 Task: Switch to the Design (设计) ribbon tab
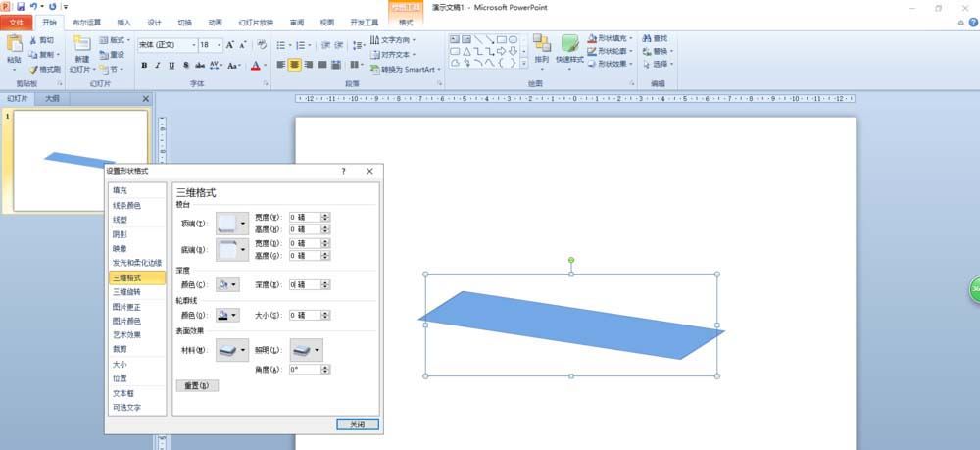pyautogui.click(x=155, y=23)
